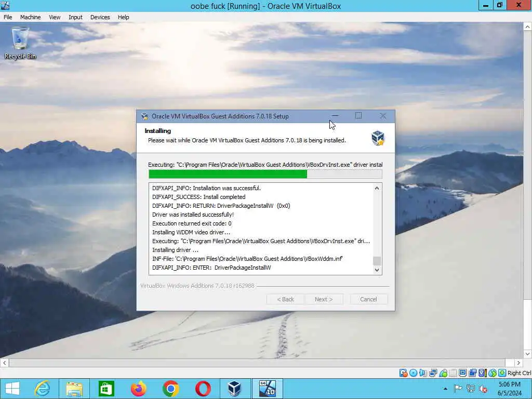The image size is (532, 399).
Task: Launch Firefox from the taskbar
Action: (x=138, y=389)
